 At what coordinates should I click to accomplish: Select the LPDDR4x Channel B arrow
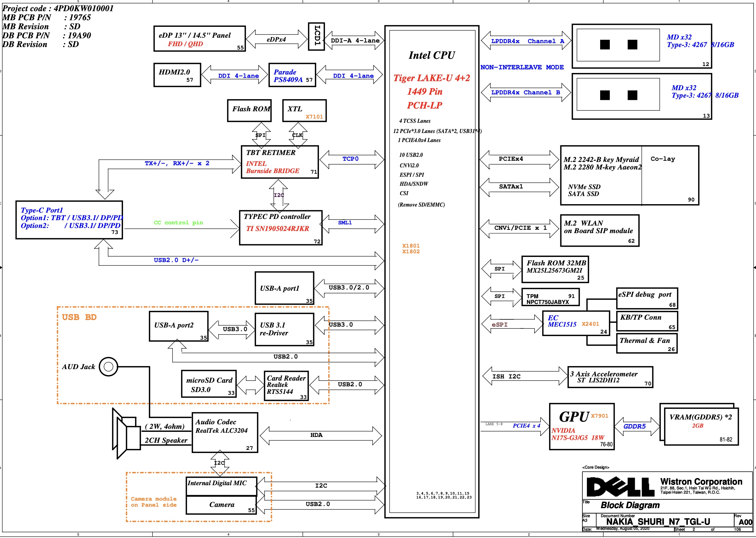(526, 92)
